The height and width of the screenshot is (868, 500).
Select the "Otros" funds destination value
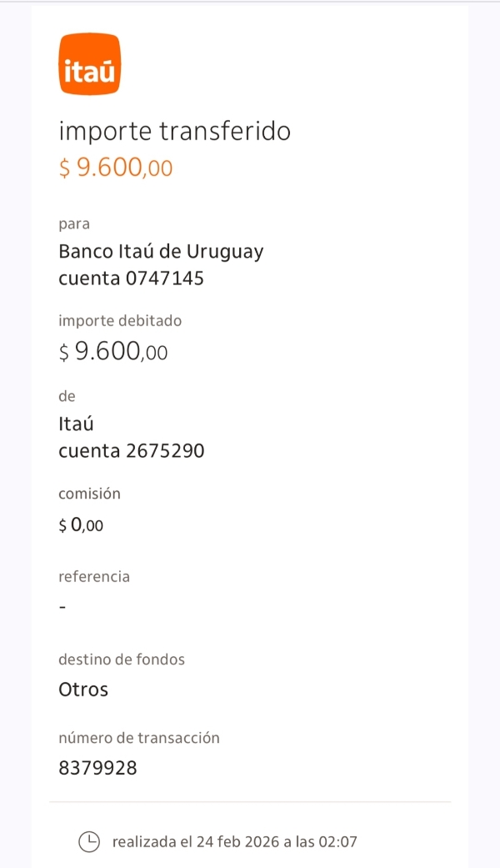pyautogui.click(x=83, y=690)
